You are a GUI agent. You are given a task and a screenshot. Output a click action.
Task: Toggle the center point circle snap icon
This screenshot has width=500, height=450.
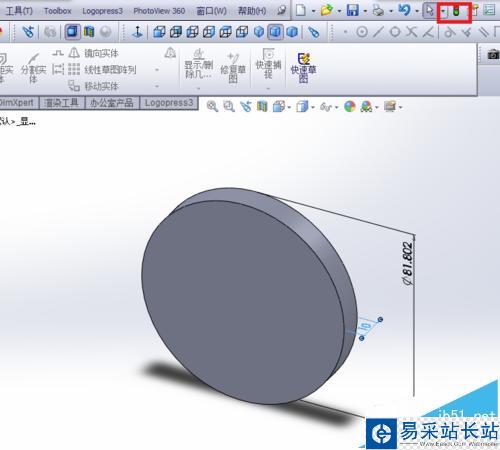362,32
